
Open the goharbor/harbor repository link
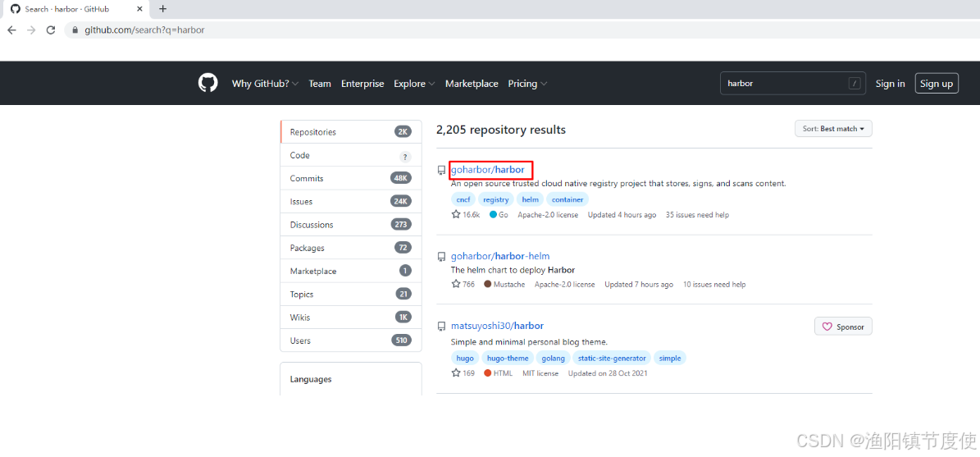487,169
